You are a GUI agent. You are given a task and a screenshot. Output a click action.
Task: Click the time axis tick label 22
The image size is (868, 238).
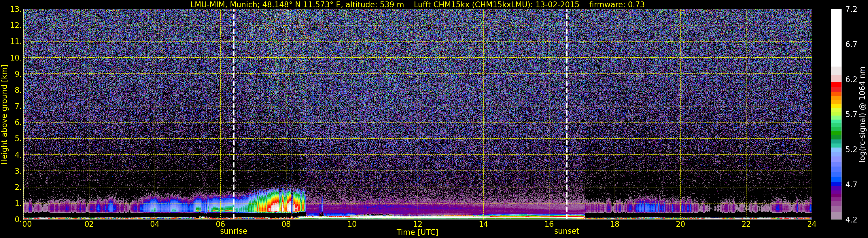pos(746,224)
